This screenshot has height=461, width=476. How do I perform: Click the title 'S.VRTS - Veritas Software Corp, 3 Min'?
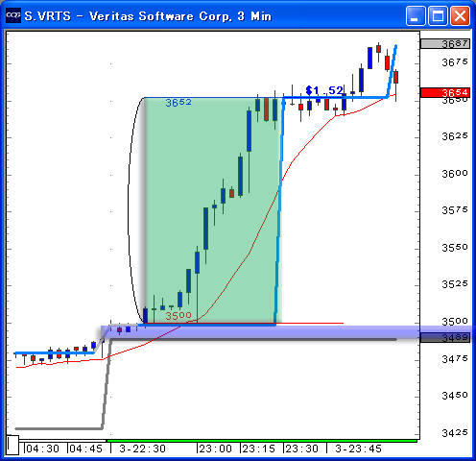(148, 16)
